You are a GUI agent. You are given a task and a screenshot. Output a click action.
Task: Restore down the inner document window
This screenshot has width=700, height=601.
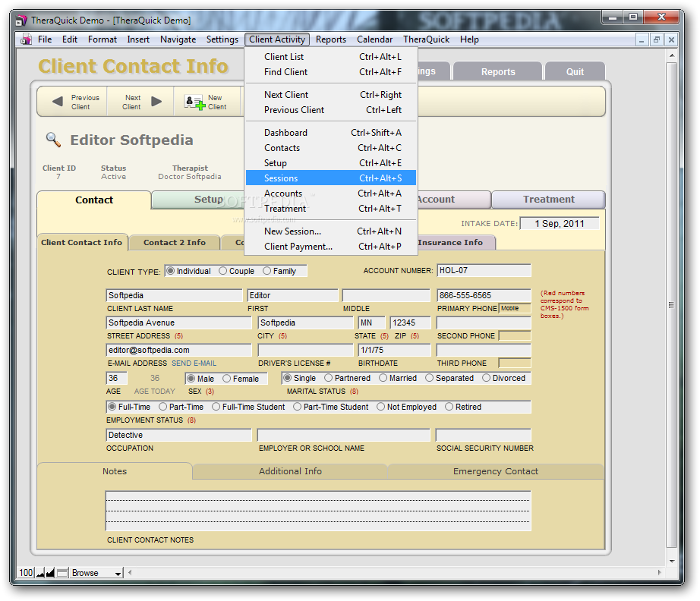[656, 39]
